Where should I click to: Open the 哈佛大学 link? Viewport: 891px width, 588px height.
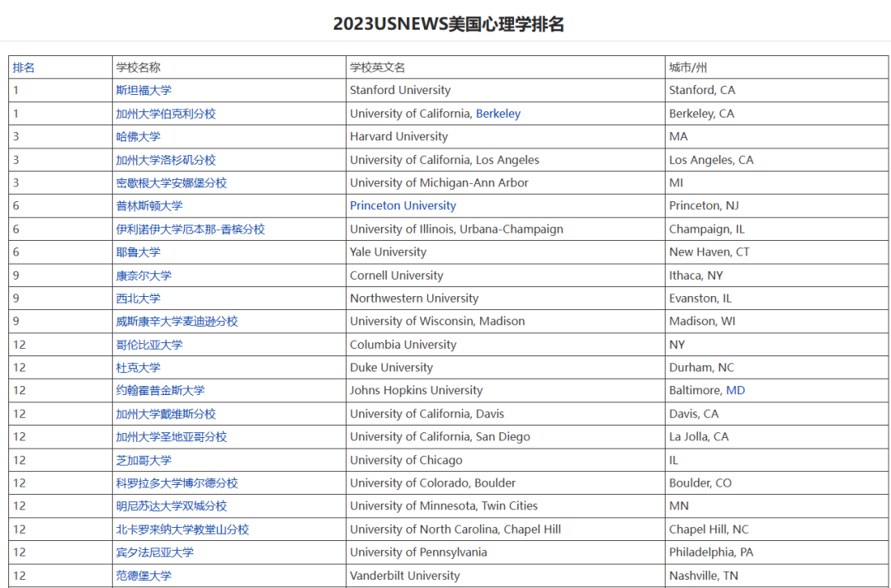tap(138, 137)
